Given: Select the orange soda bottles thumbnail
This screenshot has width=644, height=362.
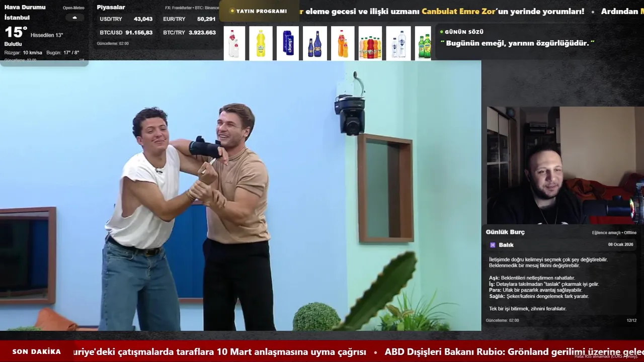Looking at the screenshot, I should point(343,43).
